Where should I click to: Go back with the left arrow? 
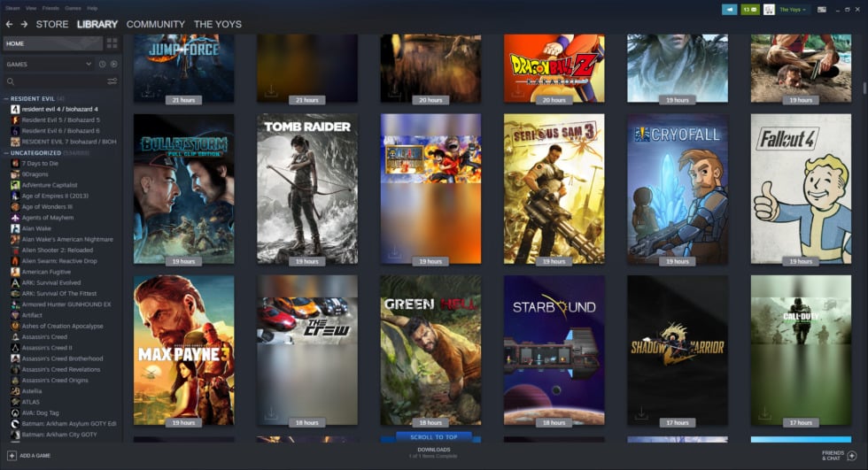point(10,24)
